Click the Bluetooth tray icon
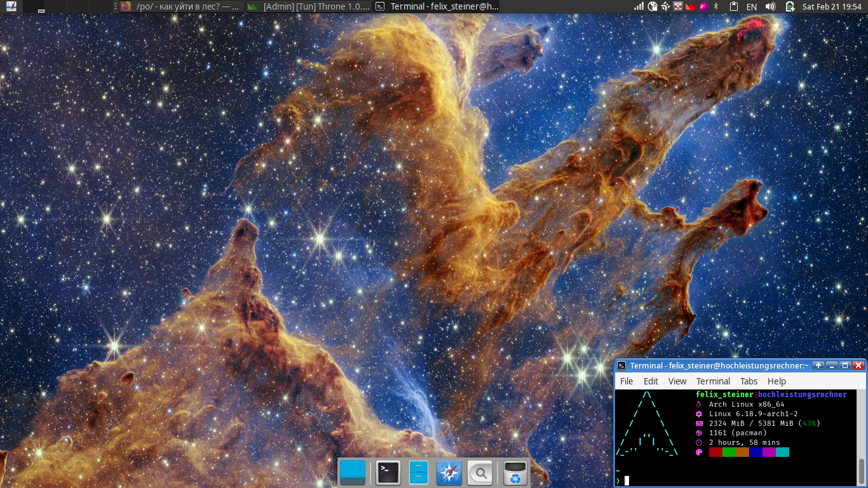This screenshot has width=868, height=488. pyautogui.click(x=715, y=6)
